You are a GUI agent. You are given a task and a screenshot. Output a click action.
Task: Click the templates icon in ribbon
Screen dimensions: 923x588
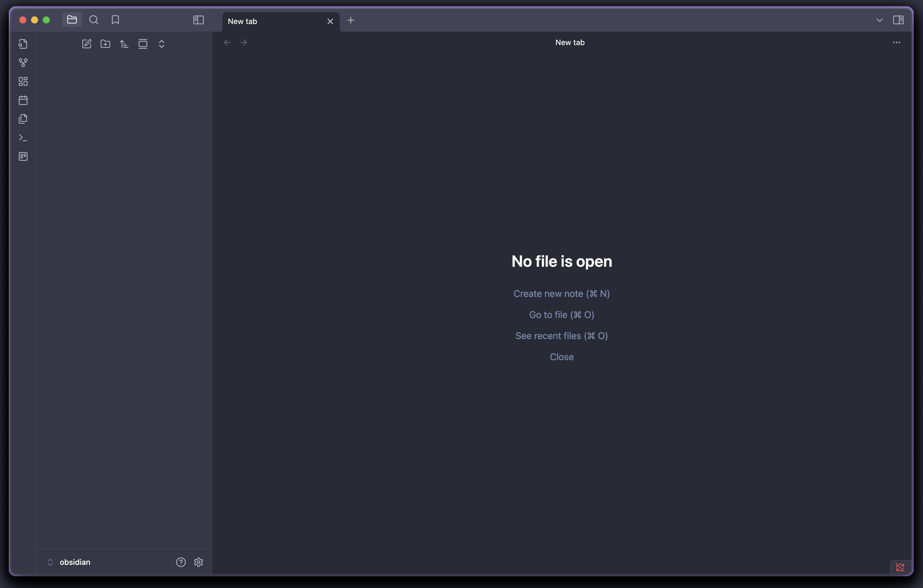(x=23, y=119)
